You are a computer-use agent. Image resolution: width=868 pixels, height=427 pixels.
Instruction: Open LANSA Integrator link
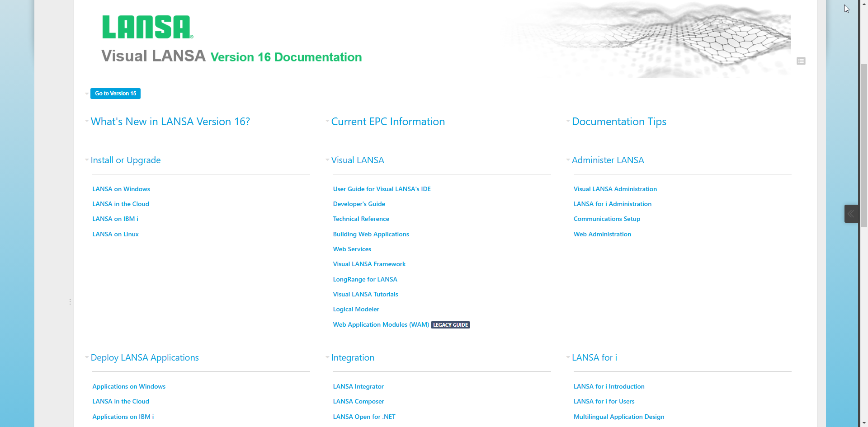(358, 386)
